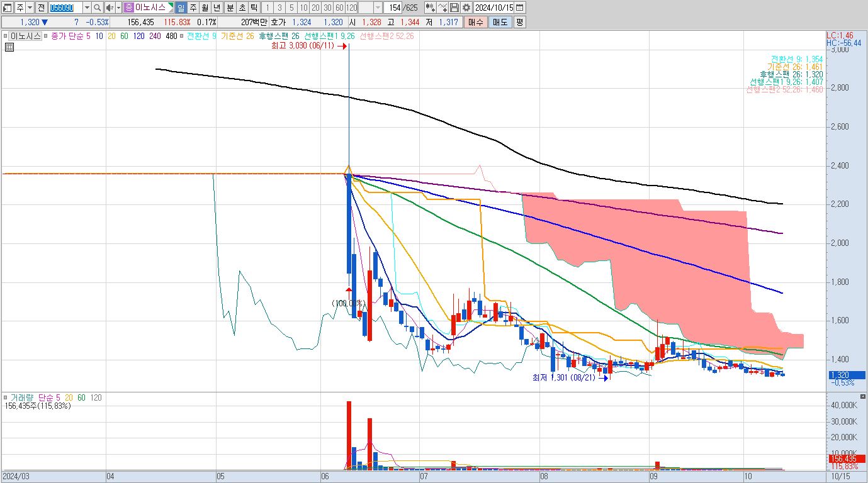Image resolution: width=868 pixels, height=483 pixels.
Task: Click the add candle chart icon
Action: 429,8
